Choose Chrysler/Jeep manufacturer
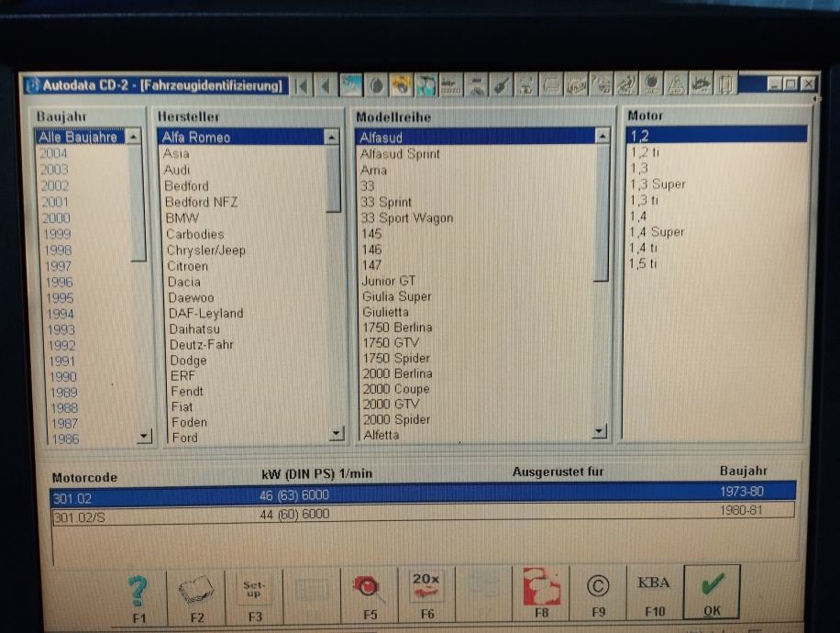 (206, 250)
